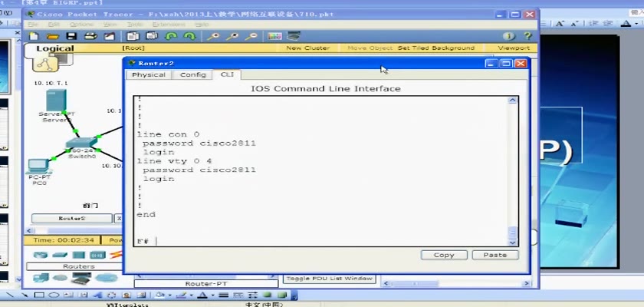Screen dimensions: 644x307
Task: Click the Routers category label
Action: pyautogui.click(x=79, y=266)
